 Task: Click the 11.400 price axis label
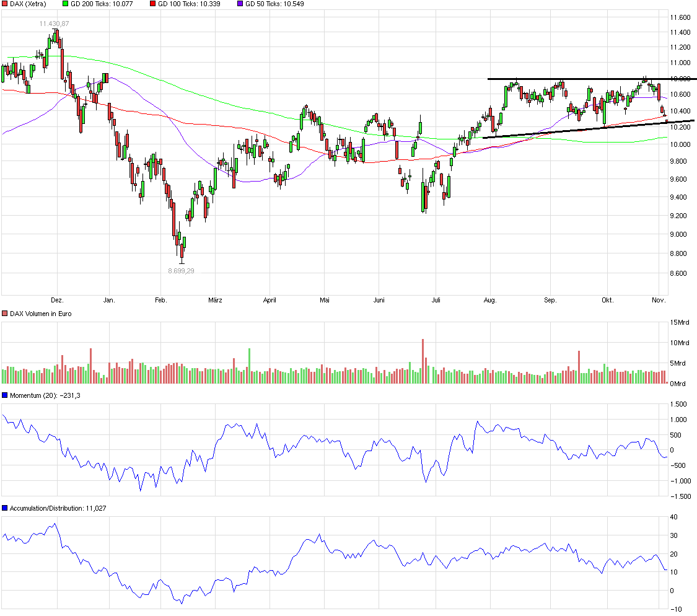[x=680, y=32]
